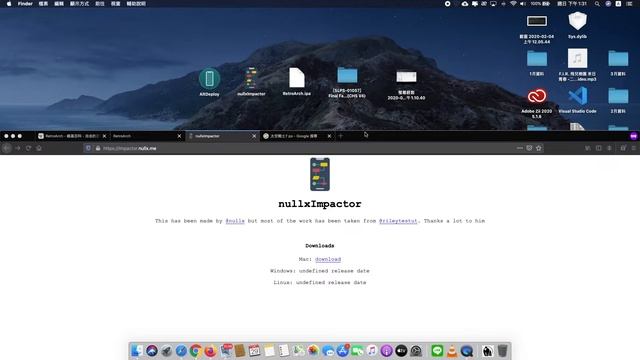The height and width of the screenshot is (360, 640).
Task: Open the Finder menu in menu bar
Action: [25, 4]
